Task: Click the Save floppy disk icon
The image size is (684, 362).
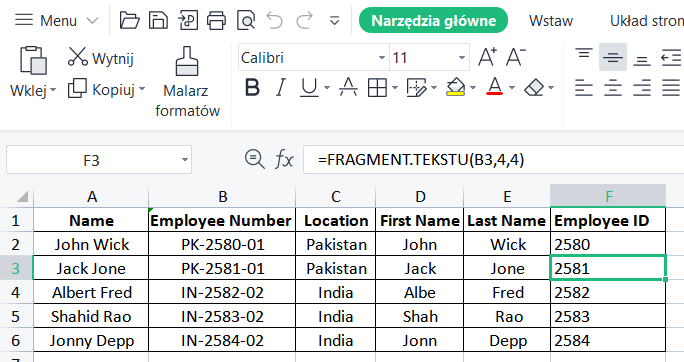Action: pyautogui.click(x=158, y=20)
